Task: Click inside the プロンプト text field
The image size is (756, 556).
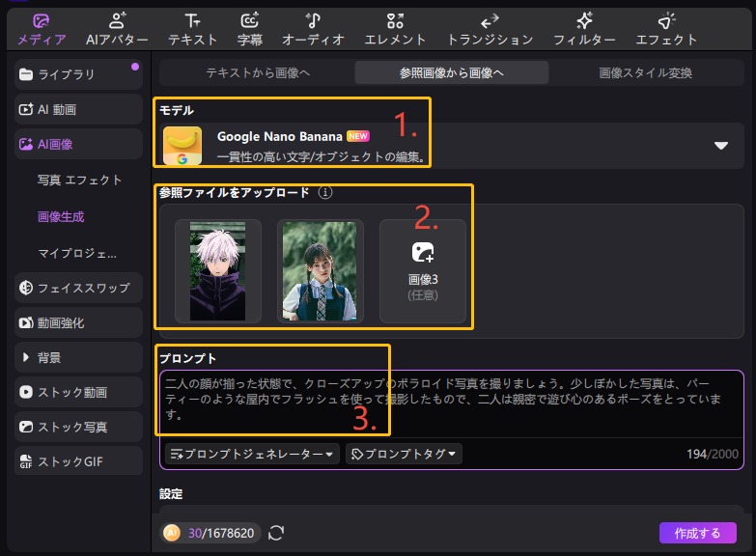Action: point(452,404)
